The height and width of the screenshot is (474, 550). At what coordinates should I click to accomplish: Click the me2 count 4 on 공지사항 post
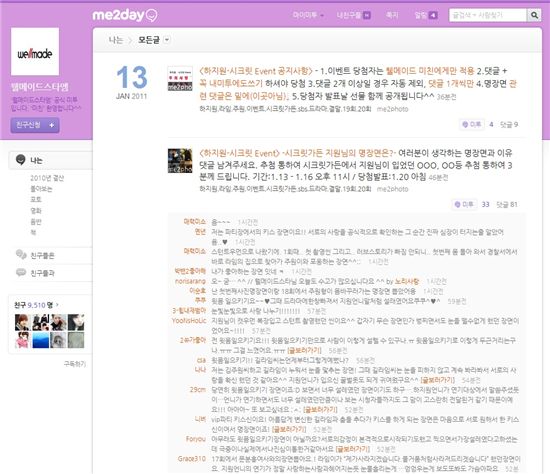[x=491, y=124]
